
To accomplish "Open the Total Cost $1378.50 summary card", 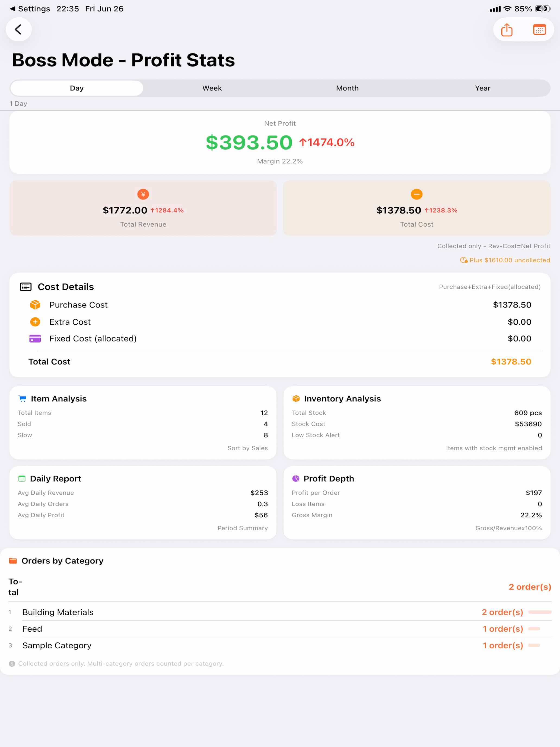I will point(416,208).
